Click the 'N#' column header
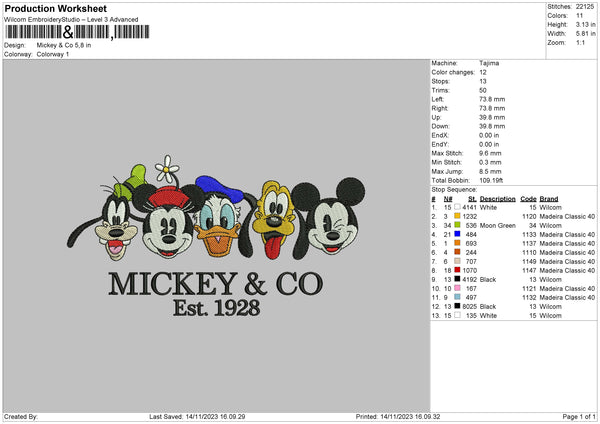The image size is (600, 424). point(448,199)
